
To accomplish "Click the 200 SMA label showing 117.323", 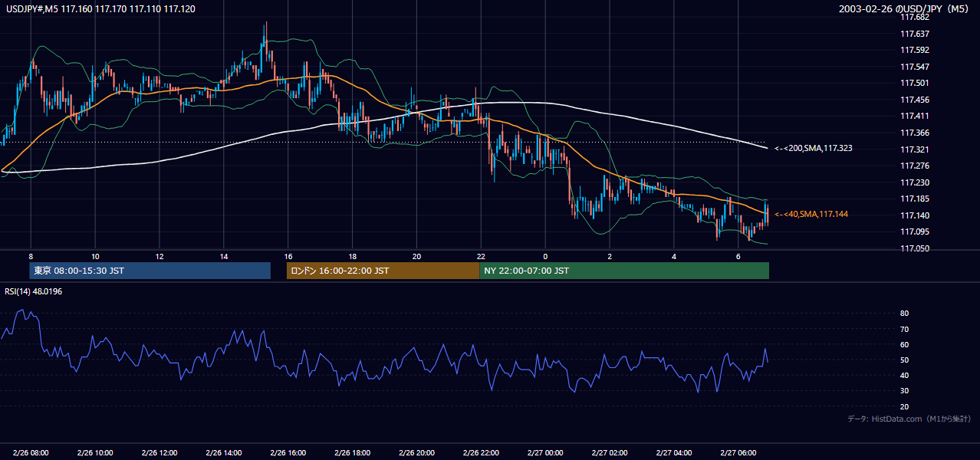I will (813, 148).
